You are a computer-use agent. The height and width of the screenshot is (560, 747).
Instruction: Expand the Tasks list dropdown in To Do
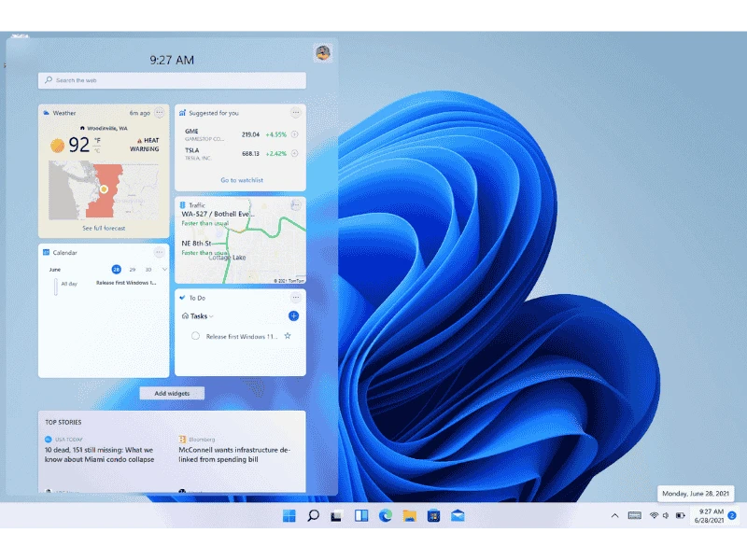coord(211,316)
